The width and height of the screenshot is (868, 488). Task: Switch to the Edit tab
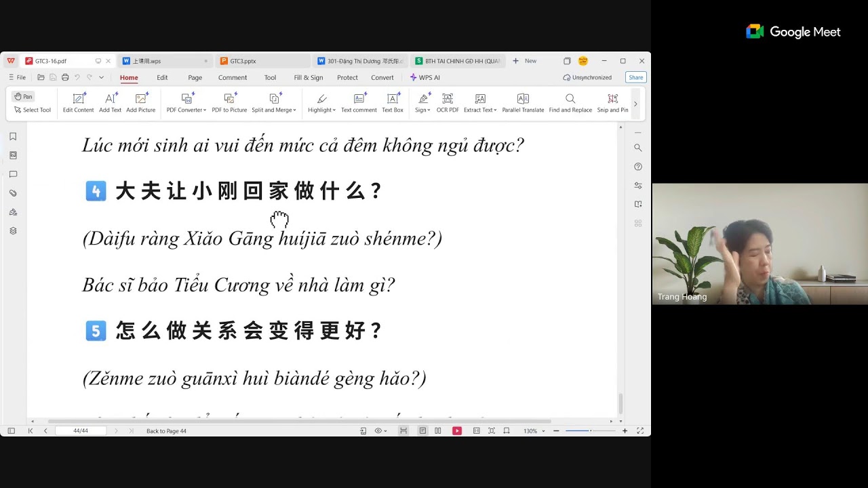162,77
